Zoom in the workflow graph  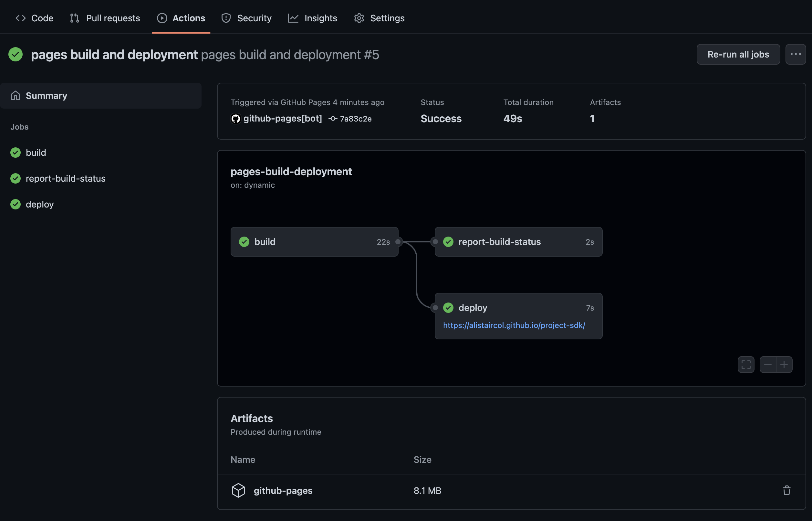[x=784, y=364]
